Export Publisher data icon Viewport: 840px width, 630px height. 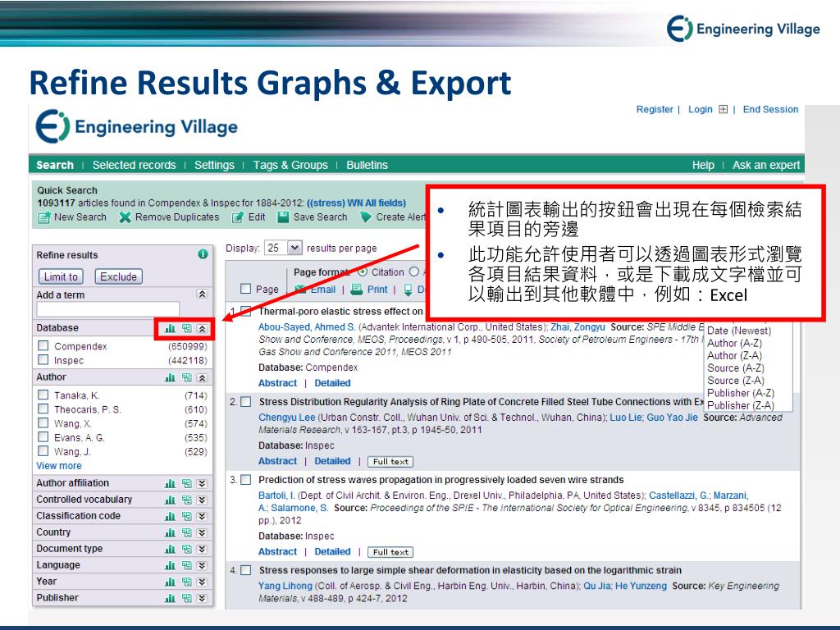(186, 598)
